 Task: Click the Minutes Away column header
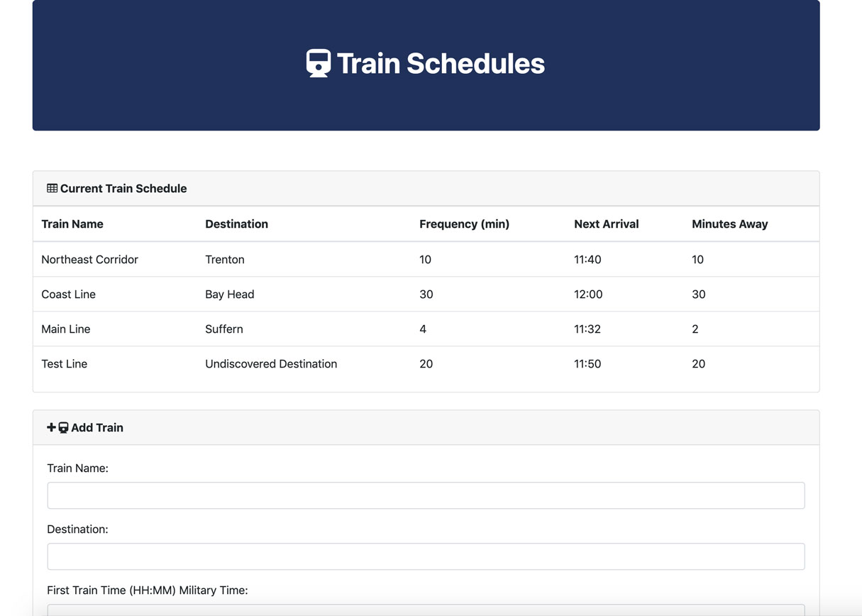(729, 224)
